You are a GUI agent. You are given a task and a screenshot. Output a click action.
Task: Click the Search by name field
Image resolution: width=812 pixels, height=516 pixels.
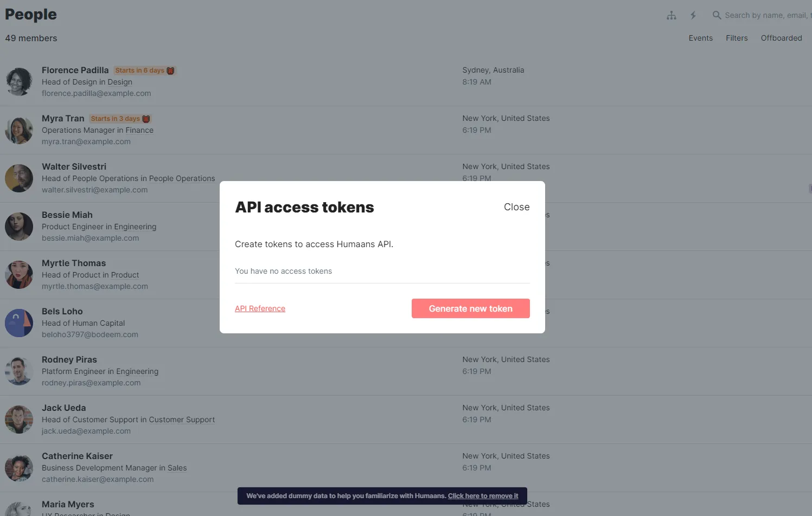coord(768,15)
